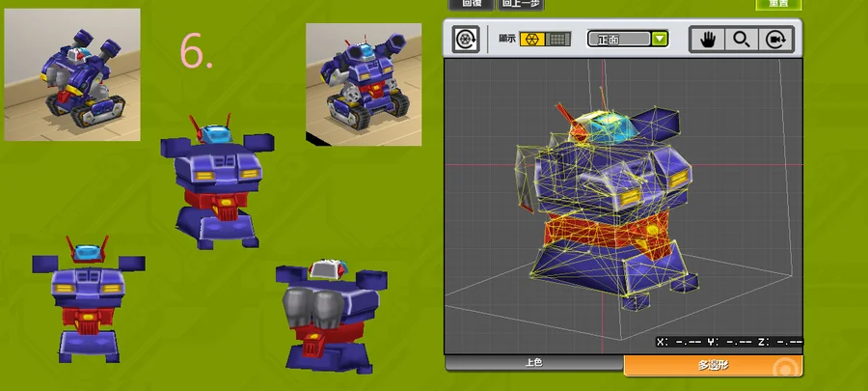Open the 正面 view direction dropdown

click(x=628, y=39)
